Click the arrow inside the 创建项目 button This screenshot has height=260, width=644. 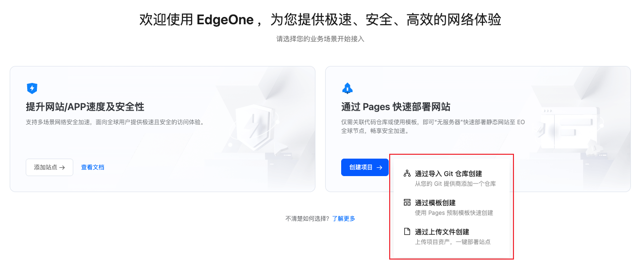(x=380, y=167)
